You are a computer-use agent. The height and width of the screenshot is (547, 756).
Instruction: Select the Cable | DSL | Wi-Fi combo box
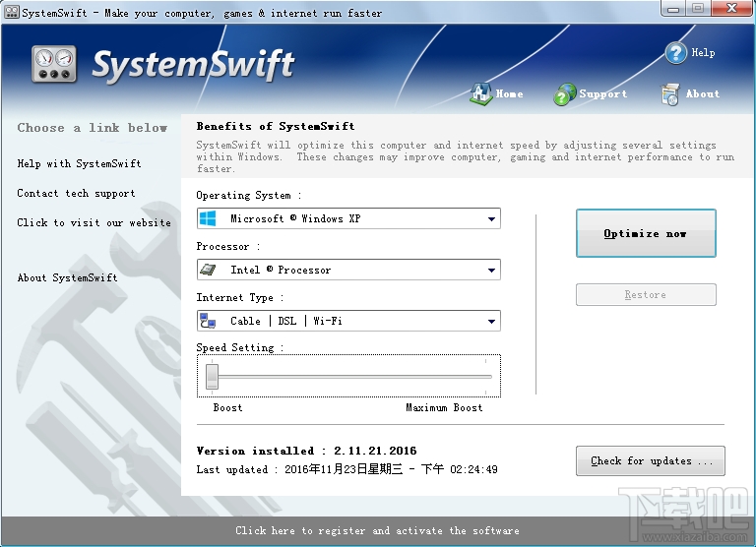[348, 321]
